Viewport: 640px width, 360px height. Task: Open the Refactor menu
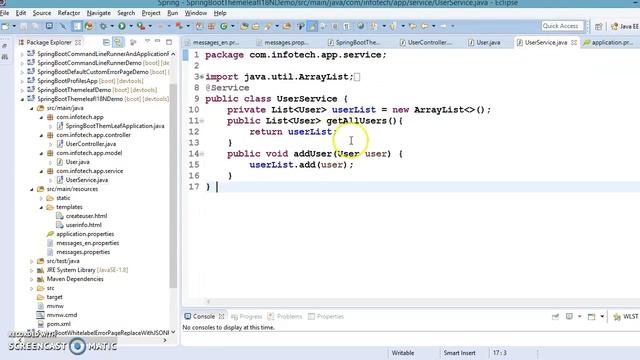69,13
